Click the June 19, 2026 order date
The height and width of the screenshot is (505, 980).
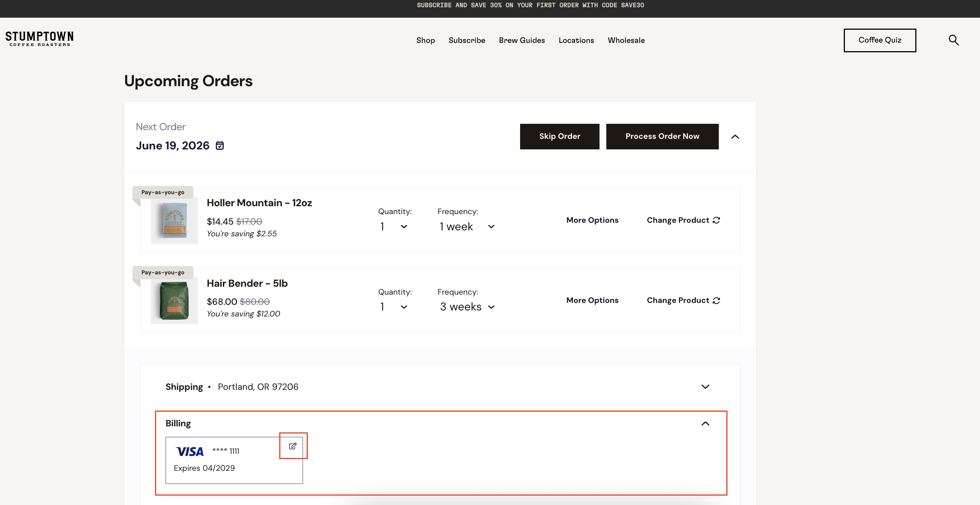(172, 146)
